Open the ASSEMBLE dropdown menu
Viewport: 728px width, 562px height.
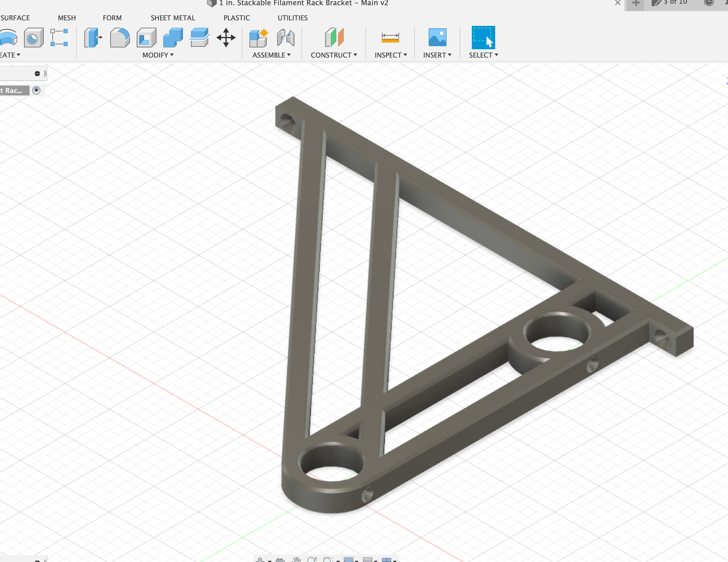pos(271,55)
